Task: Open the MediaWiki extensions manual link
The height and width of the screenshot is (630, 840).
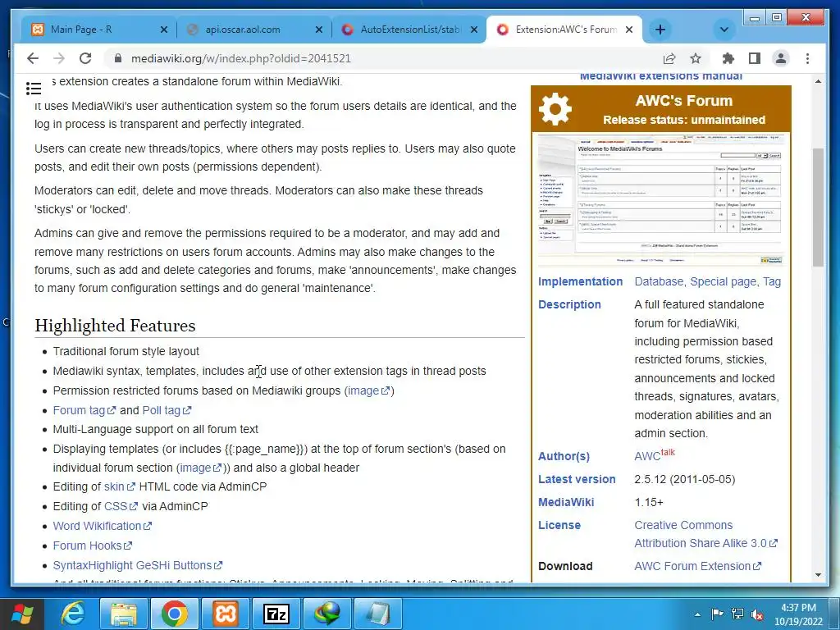Action: 661,76
